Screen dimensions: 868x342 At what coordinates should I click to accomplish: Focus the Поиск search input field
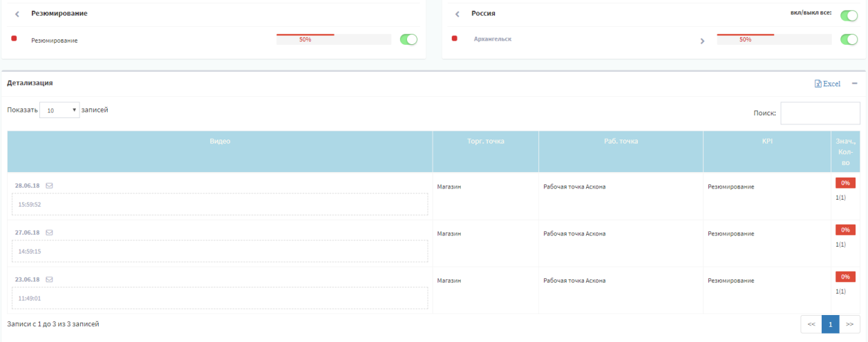point(820,113)
